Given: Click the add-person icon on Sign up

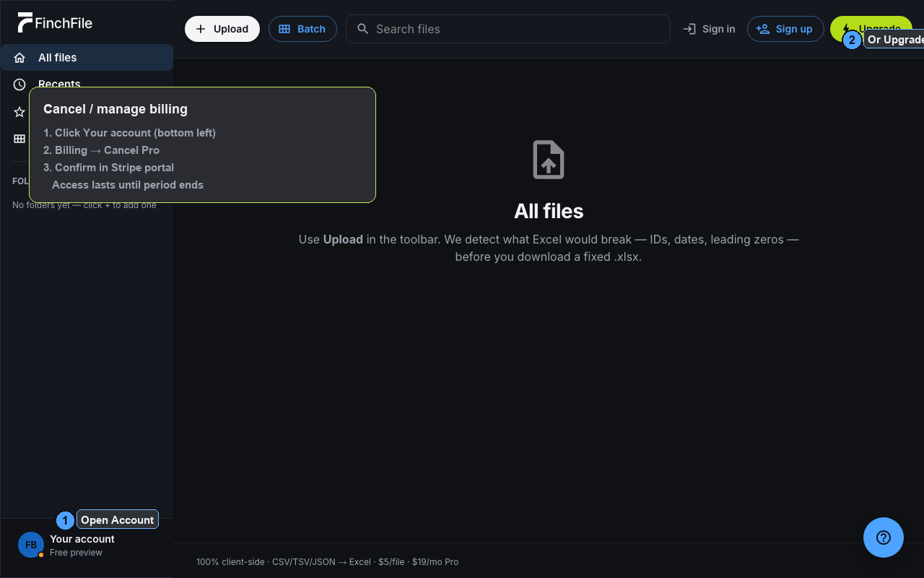Looking at the screenshot, I should (x=762, y=29).
